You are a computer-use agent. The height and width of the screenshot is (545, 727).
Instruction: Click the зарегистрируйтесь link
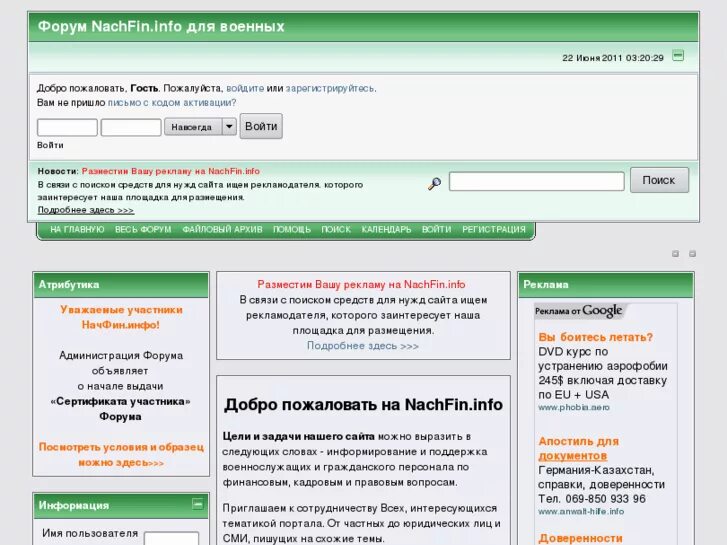tap(330, 88)
